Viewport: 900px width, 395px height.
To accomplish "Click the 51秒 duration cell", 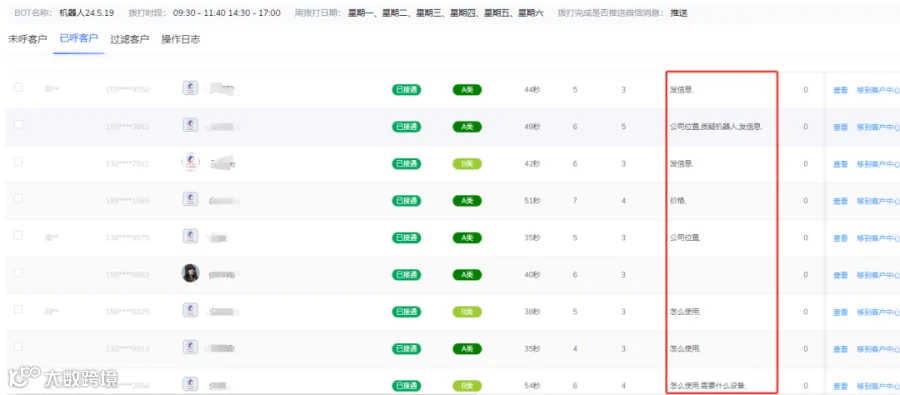I will coord(532,201).
